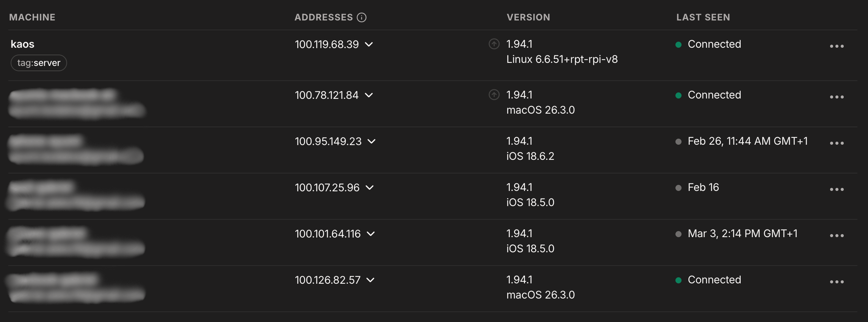Open the ellipsis menu on the 100.126.82.57 row

point(836,281)
